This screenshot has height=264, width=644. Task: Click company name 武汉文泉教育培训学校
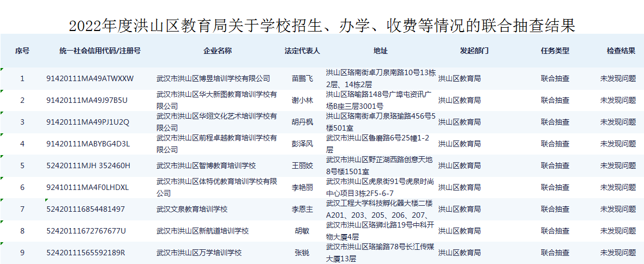coord(192,209)
